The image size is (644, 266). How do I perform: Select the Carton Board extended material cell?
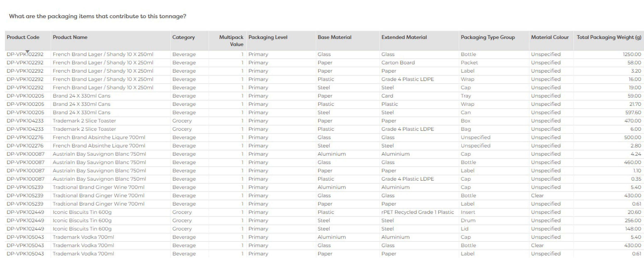[x=398, y=63]
